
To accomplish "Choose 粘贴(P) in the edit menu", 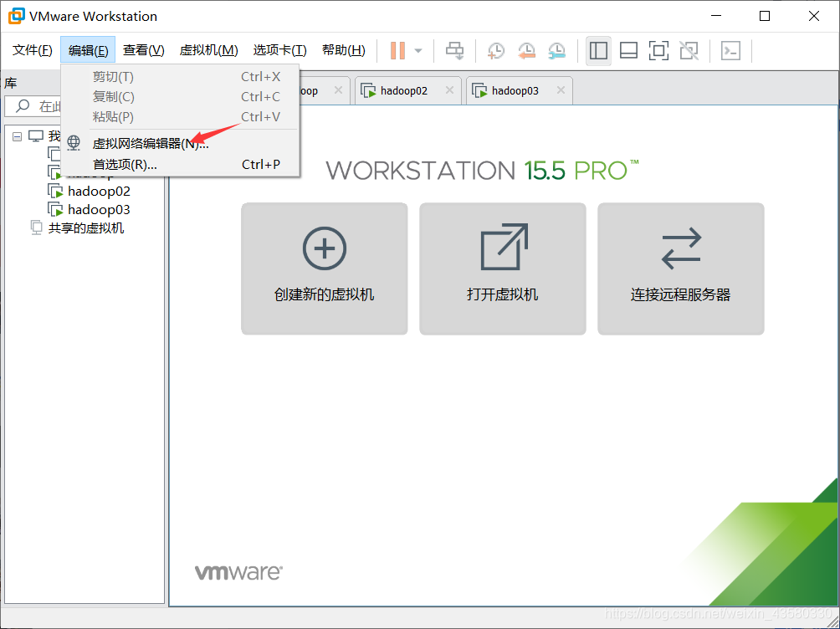I will pos(180,117).
